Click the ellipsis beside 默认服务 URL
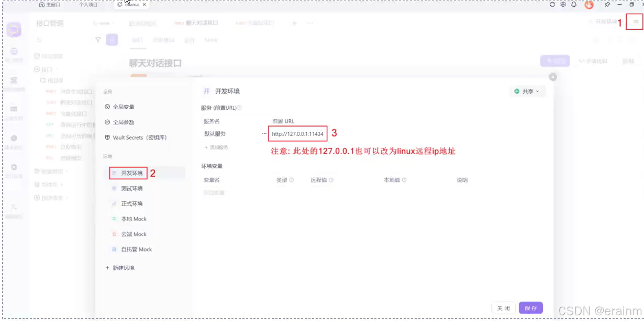Viewport: 644px width, 321px height. coord(264,133)
